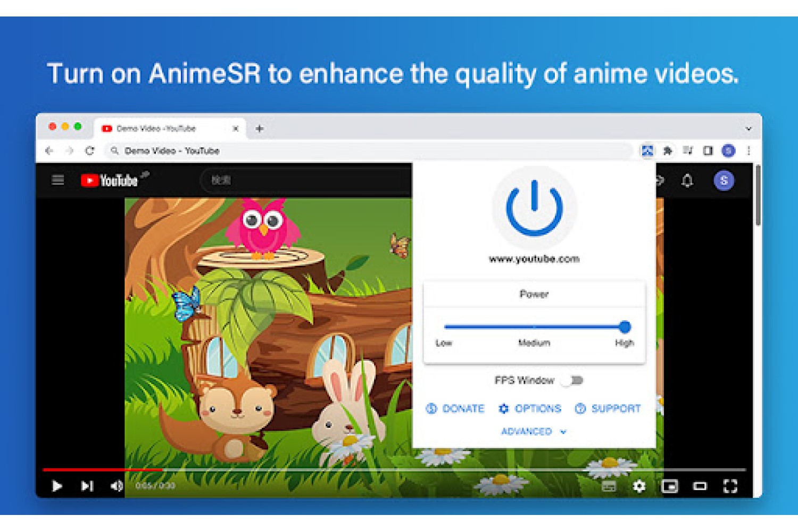This screenshot has height=532, width=798.
Task: Enter fullscreen video mode
Action: [x=730, y=486]
